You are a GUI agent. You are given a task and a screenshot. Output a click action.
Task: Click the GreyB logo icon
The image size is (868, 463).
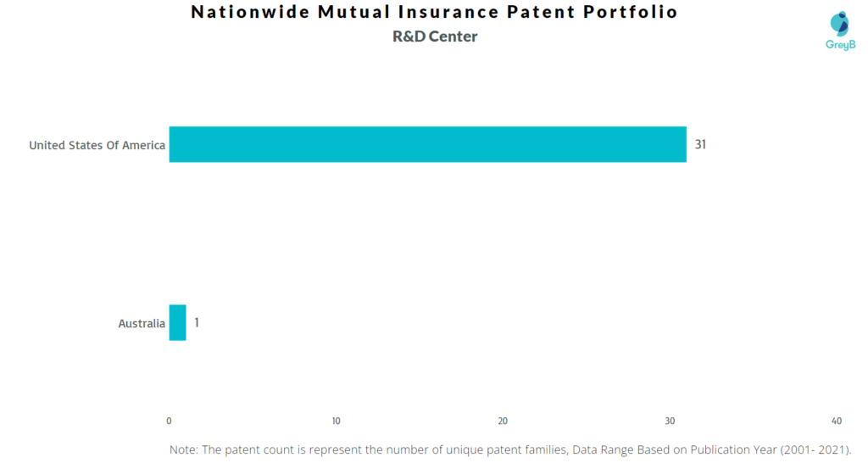coord(840,24)
